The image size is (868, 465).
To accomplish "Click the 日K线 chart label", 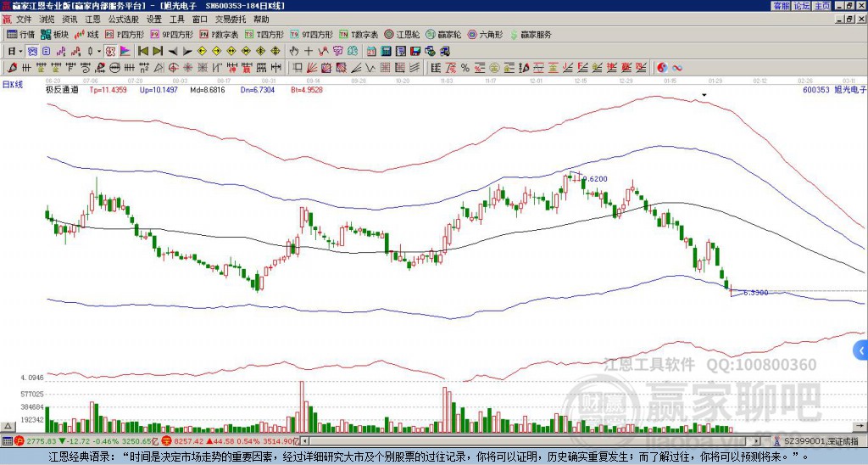I will click(x=12, y=85).
